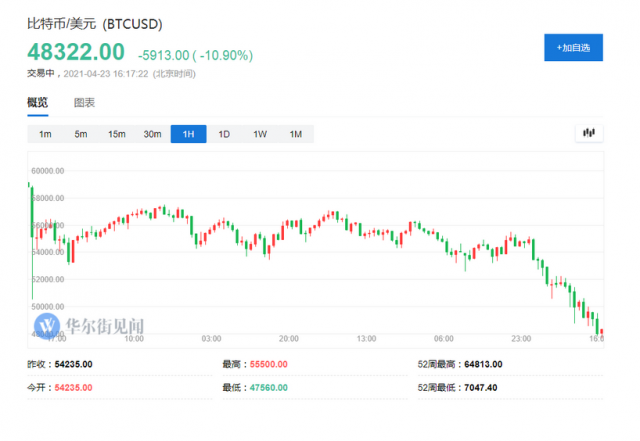This screenshot has height=441, width=640.
Task: Click the 60000.00 y-axis label
Action: (x=48, y=171)
